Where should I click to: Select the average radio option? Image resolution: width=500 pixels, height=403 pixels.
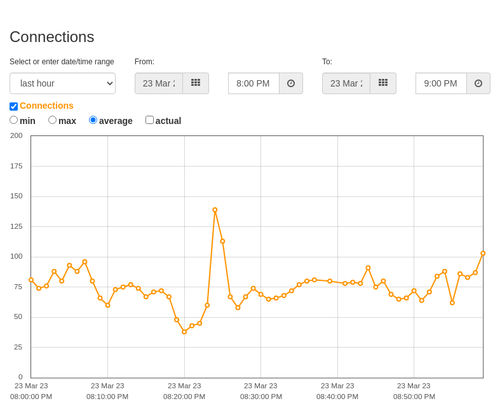(x=93, y=120)
